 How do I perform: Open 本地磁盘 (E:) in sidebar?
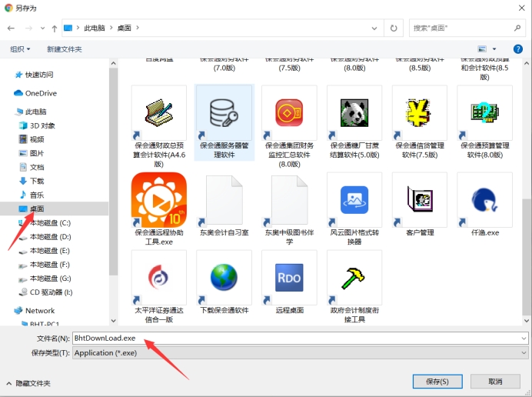point(44,251)
